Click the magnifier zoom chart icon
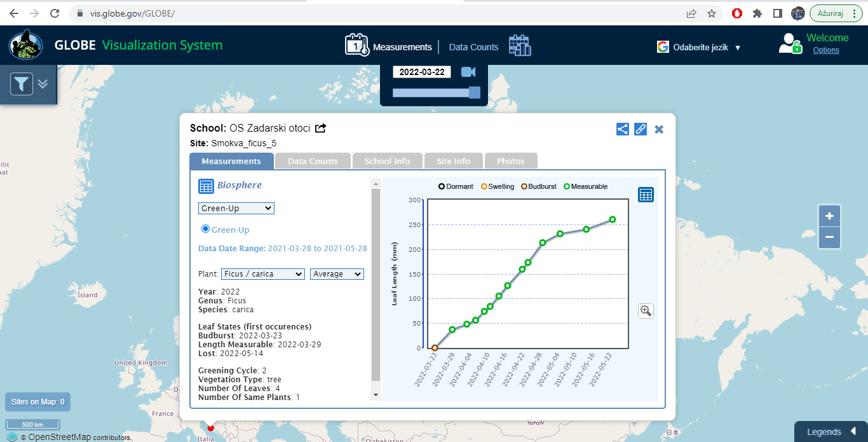The width and height of the screenshot is (868, 442). 646,310
